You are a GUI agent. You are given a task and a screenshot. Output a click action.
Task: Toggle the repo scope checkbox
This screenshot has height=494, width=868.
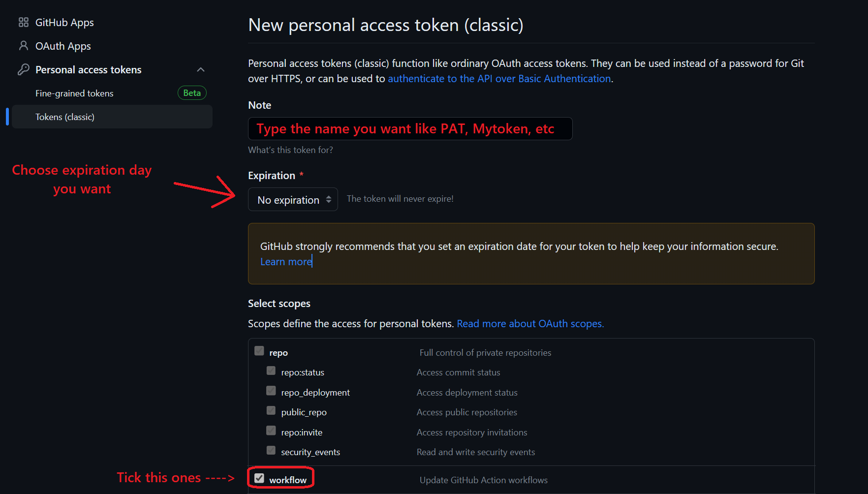(259, 351)
